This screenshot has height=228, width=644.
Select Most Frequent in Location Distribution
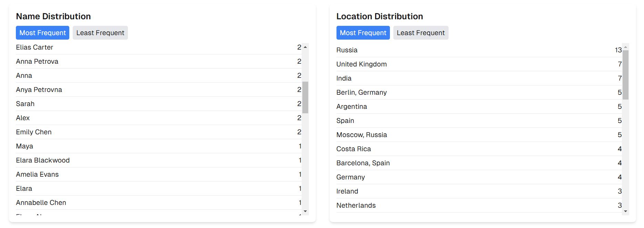pos(363,33)
